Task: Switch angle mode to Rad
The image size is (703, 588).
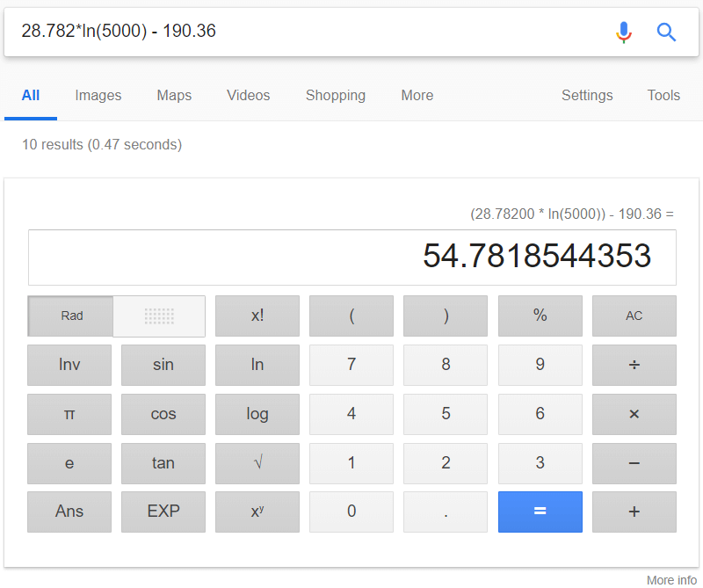Action: (71, 316)
